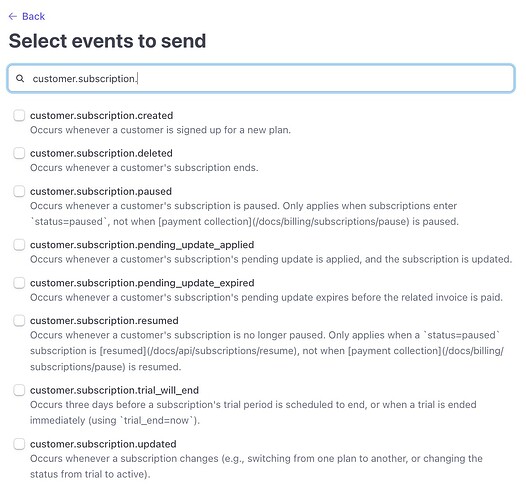Click the Back arrow icon
Screen dimensions: 526x500
(13, 16)
